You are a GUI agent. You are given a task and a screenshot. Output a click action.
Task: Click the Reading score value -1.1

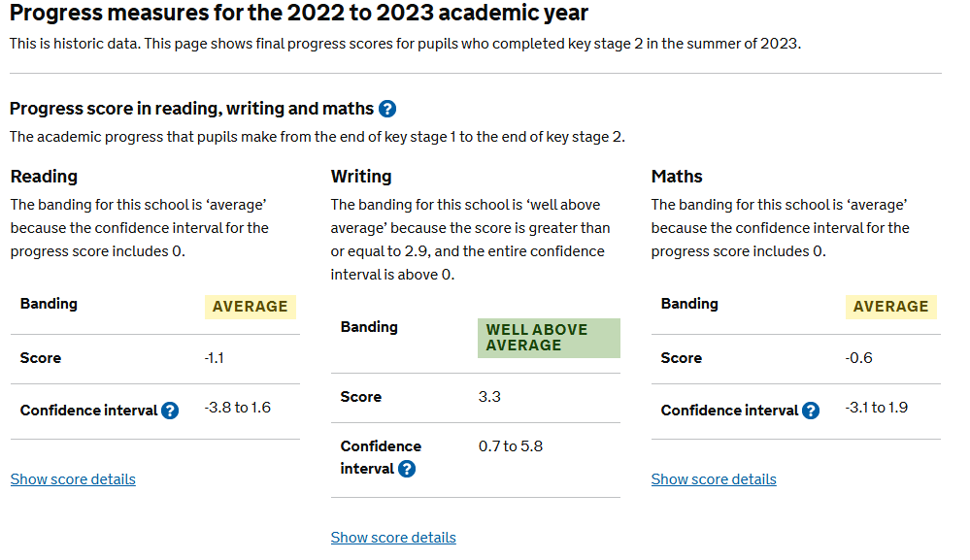[214, 358]
